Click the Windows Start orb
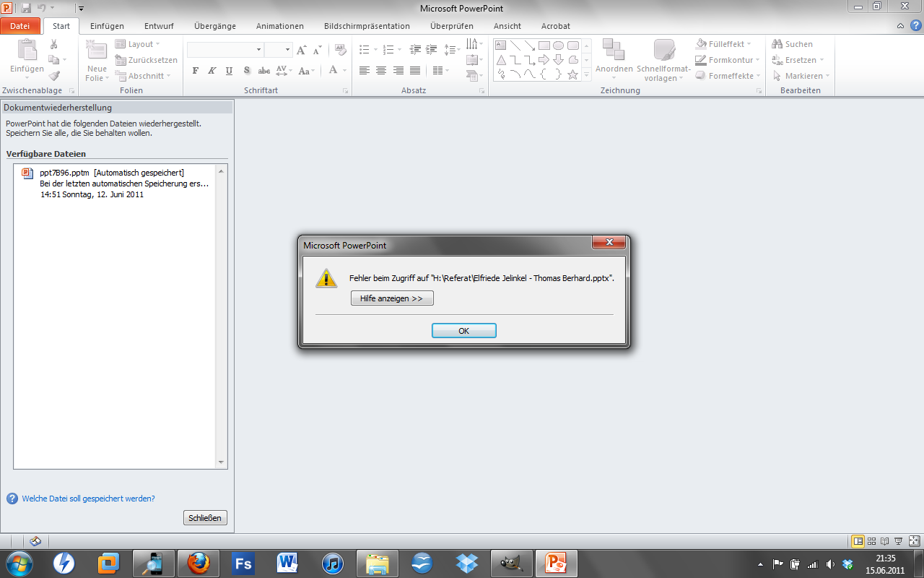The width and height of the screenshot is (924, 578). click(x=18, y=563)
